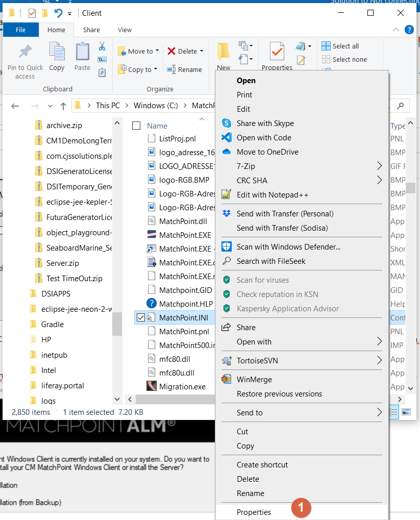Click the Visual Studio Code icon
The image size is (420, 520).
pyautogui.click(x=227, y=138)
